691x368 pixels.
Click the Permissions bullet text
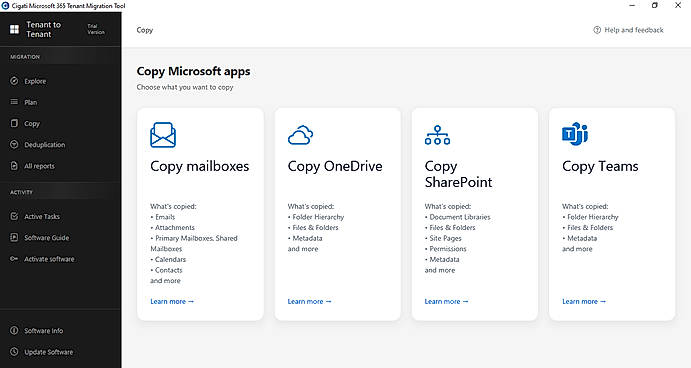pyautogui.click(x=448, y=249)
